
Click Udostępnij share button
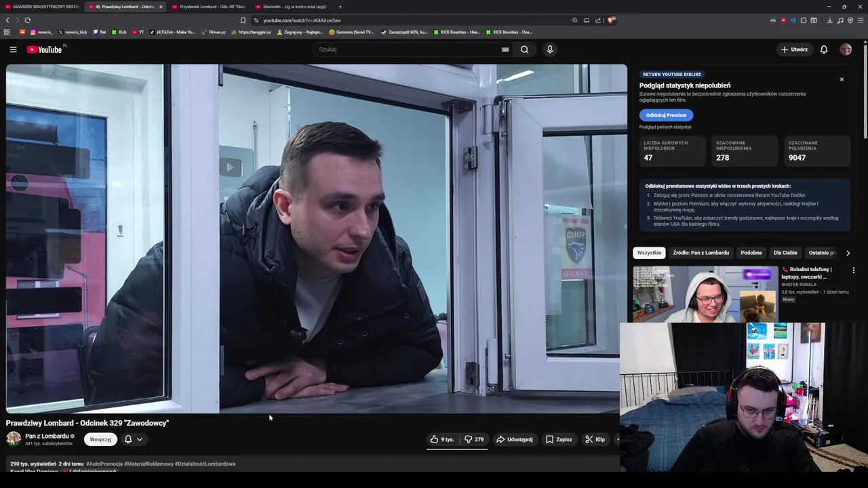click(x=515, y=439)
